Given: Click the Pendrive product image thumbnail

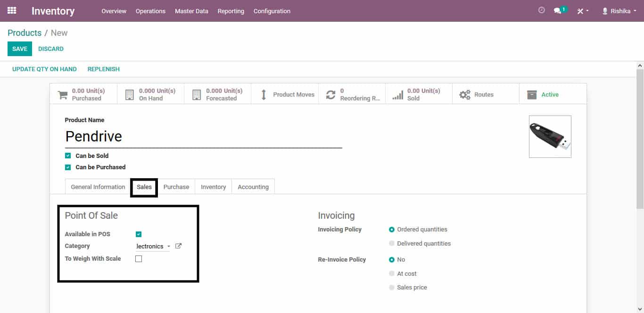Looking at the screenshot, I should coord(550,137).
